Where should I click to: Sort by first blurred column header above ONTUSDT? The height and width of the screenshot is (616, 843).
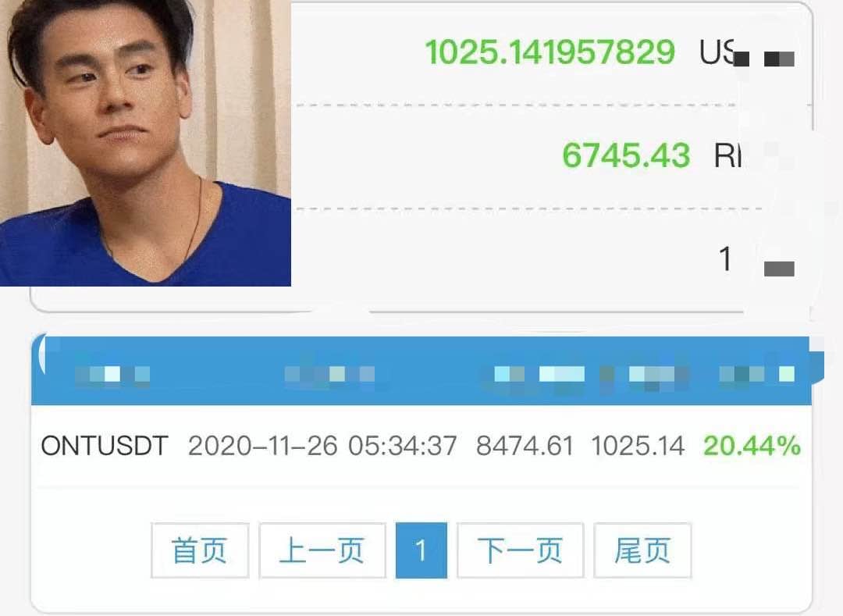(112, 373)
